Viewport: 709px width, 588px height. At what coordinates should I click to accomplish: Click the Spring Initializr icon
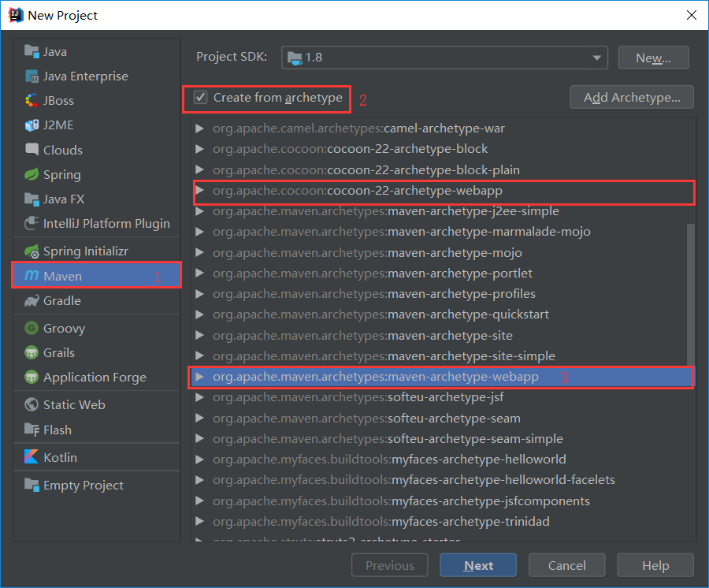[32, 251]
